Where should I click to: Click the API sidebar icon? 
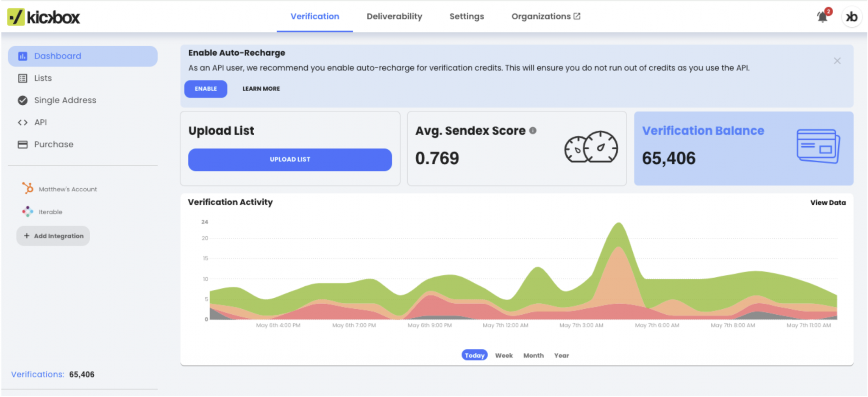22,122
